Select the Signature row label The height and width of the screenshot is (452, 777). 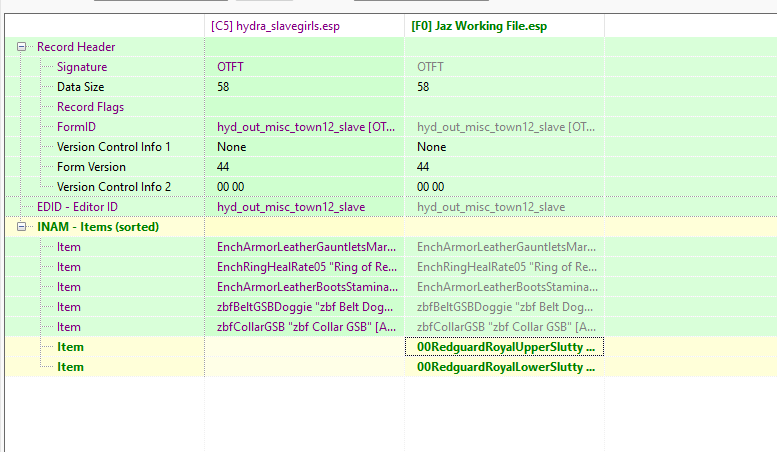(82, 67)
